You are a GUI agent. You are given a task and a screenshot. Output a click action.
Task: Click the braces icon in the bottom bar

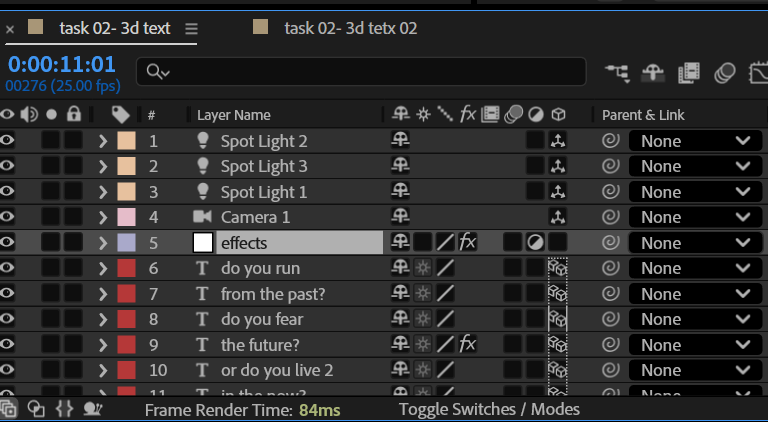point(65,408)
